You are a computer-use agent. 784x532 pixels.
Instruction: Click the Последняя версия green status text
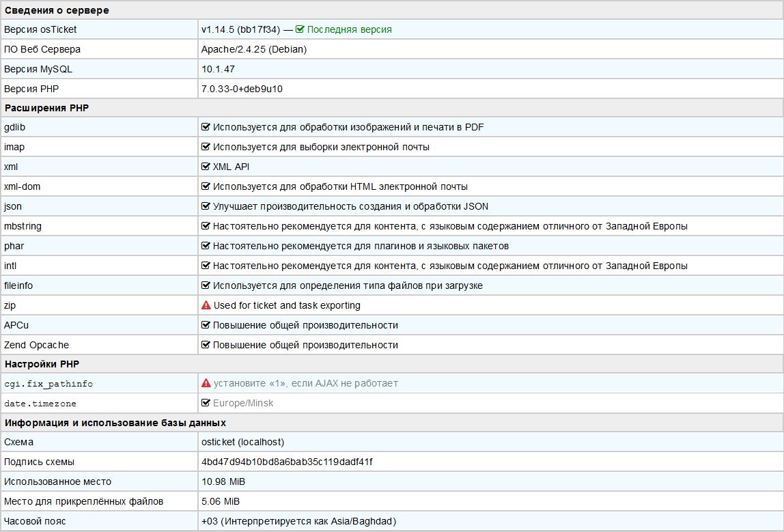[349, 29]
